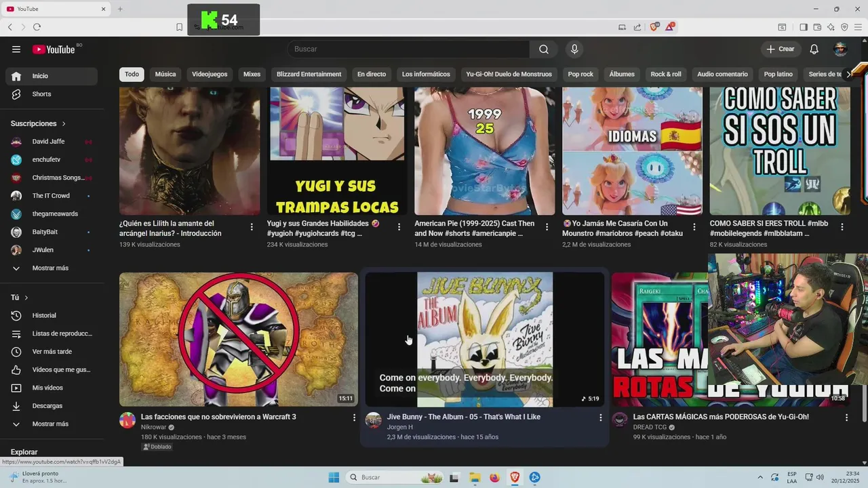This screenshot has width=868, height=488.
Task: Show more category chips with arrow
Action: tap(848, 75)
